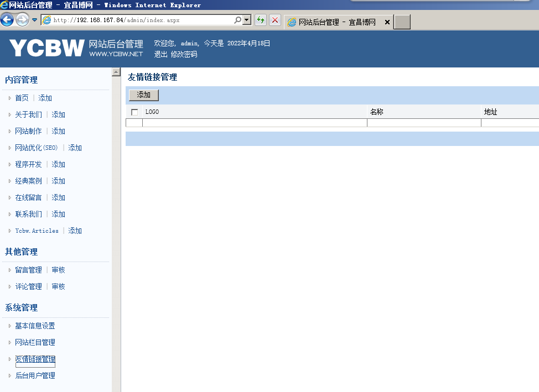Stop page loading with the red X icon
This screenshot has height=392, width=539.
click(x=275, y=19)
